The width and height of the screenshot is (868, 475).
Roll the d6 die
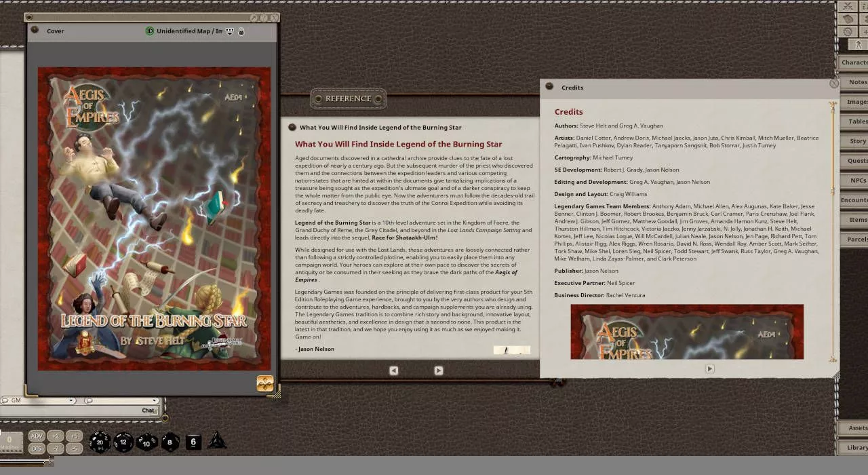coord(193,442)
